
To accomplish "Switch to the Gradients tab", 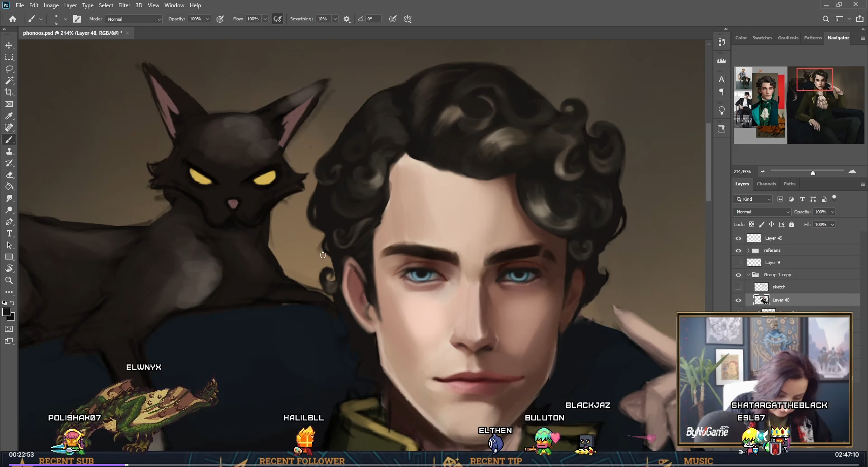I will coord(788,38).
